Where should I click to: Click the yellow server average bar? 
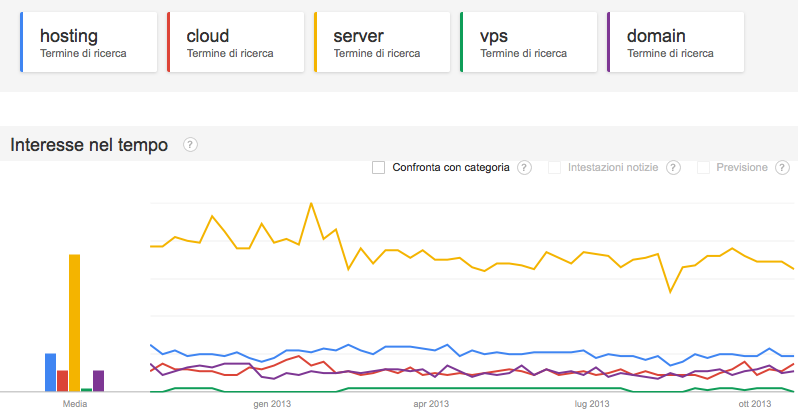74,322
